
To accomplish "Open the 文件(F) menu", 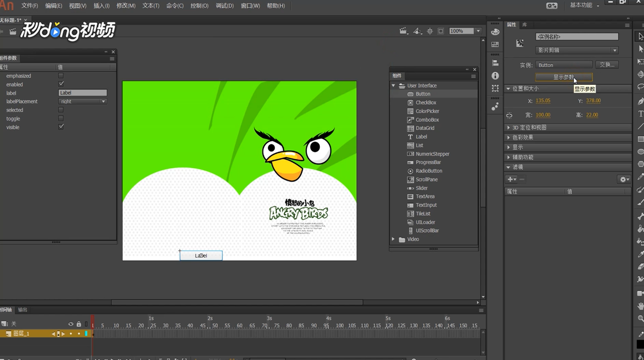I will point(30,6).
